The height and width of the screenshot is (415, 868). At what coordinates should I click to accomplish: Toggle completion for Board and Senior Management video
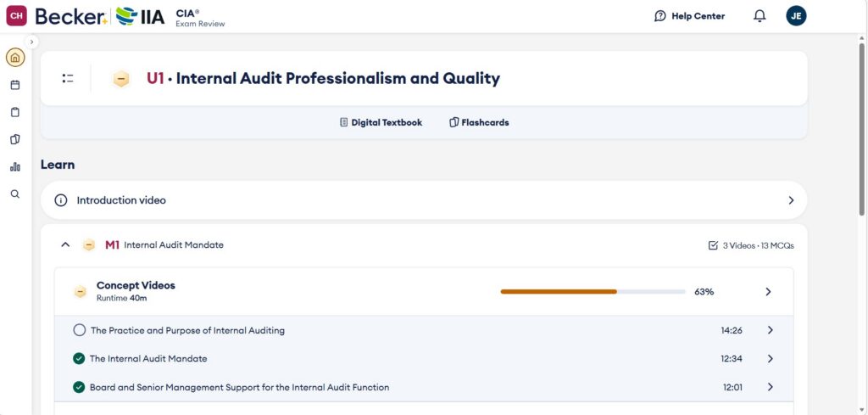[79, 387]
